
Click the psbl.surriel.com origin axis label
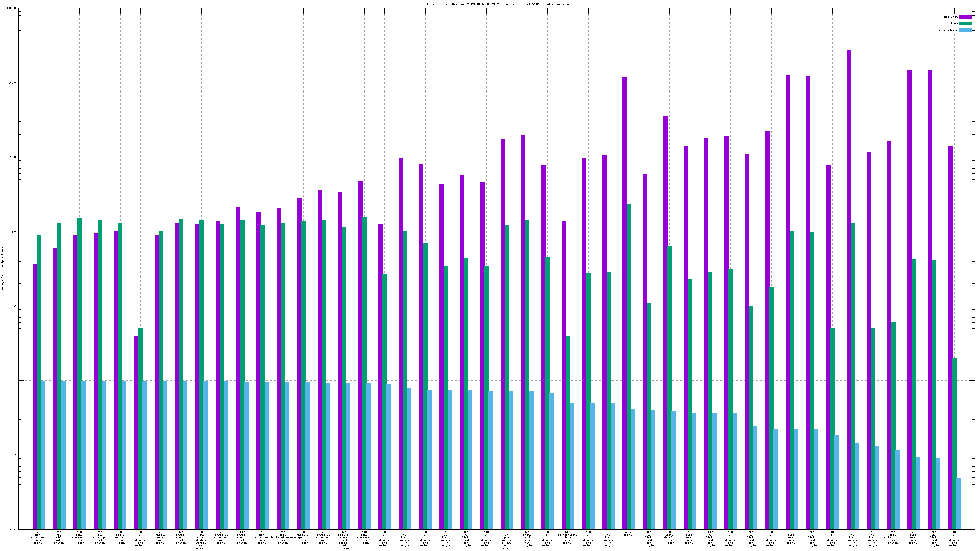click(120, 537)
